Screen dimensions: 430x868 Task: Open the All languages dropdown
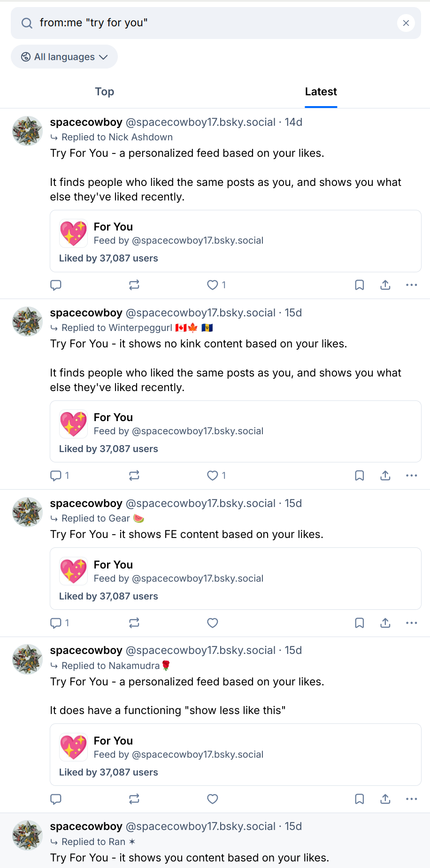tap(64, 57)
